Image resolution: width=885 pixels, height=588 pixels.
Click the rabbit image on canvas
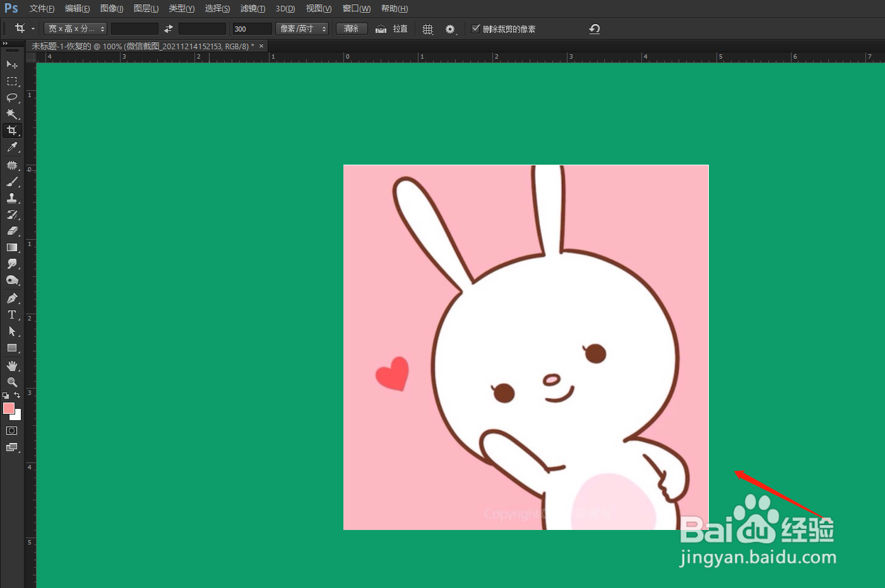point(526,347)
